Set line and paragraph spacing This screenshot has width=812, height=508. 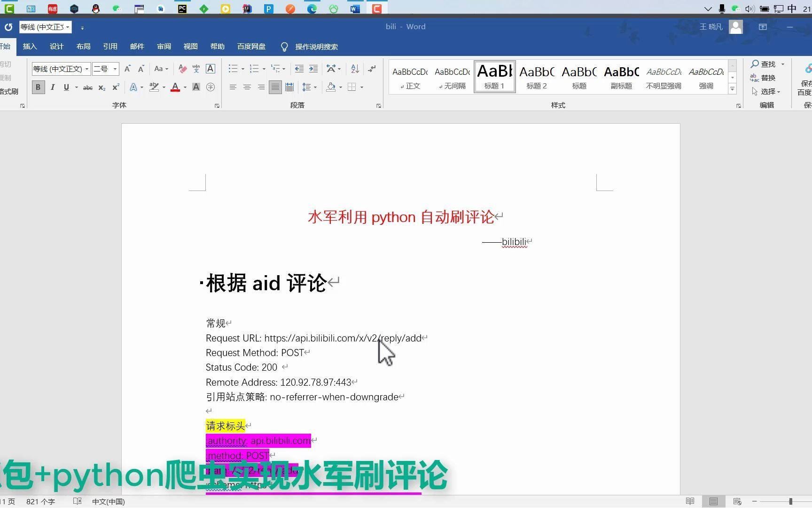click(x=306, y=87)
